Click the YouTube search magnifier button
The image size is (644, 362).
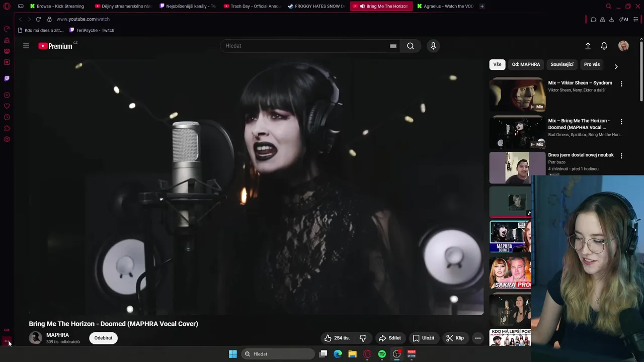tap(411, 46)
